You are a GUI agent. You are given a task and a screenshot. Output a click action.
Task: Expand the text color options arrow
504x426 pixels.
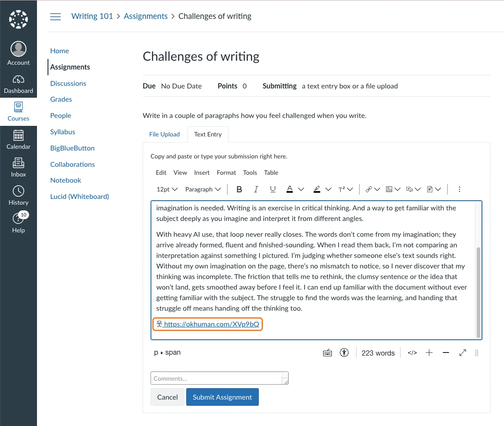(x=301, y=189)
